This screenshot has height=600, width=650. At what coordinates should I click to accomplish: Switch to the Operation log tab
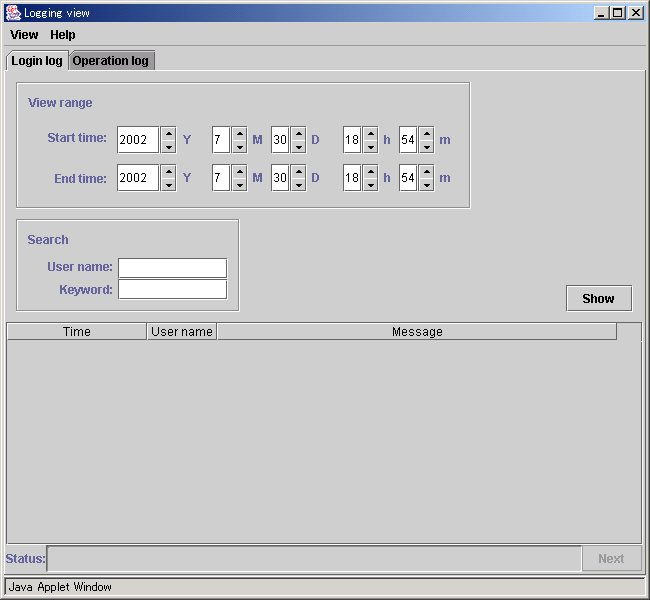(x=111, y=61)
